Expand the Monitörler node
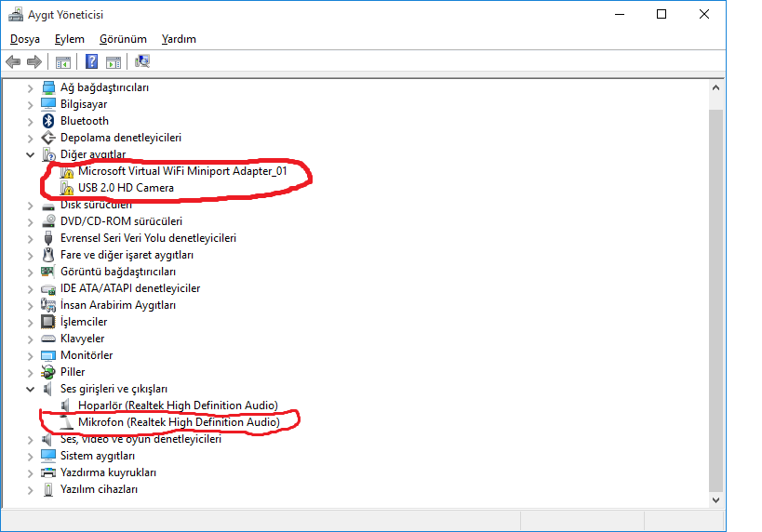Image resolution: width=762 pixels, height=532 pixels. tap(30, 355)
